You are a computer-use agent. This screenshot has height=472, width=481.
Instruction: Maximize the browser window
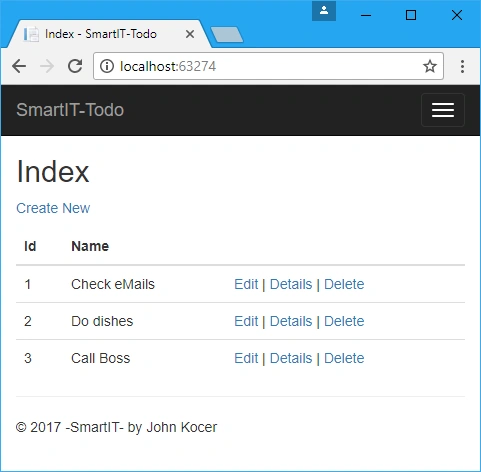click(x=411, y=15)
